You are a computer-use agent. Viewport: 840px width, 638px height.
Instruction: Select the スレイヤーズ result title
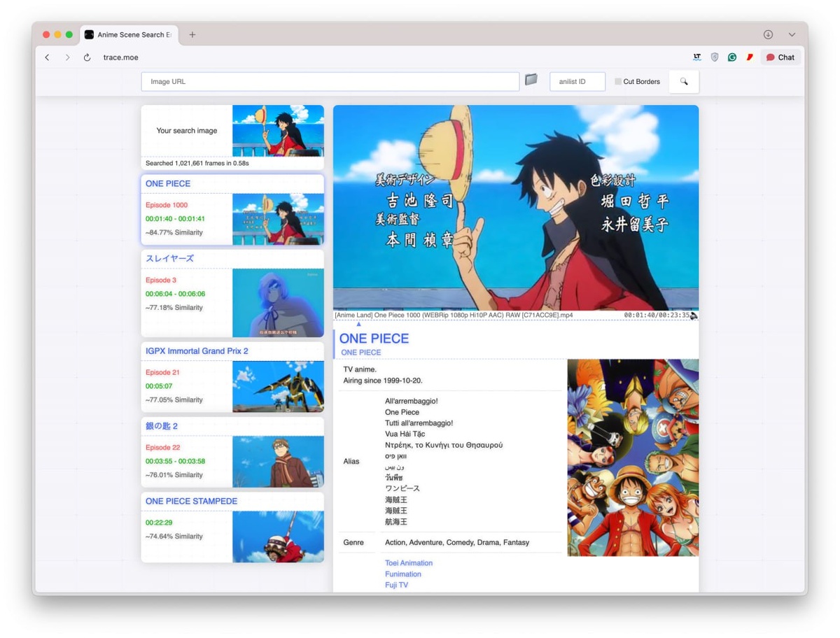[169, 258]
